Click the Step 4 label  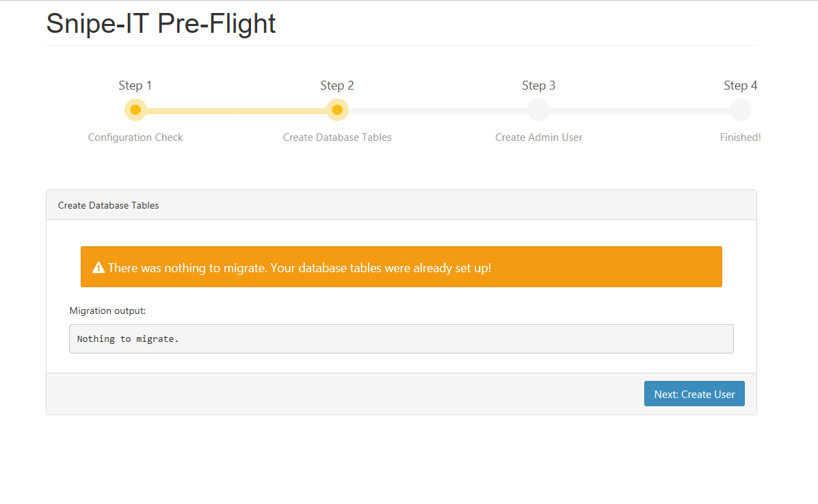[740, 85]
